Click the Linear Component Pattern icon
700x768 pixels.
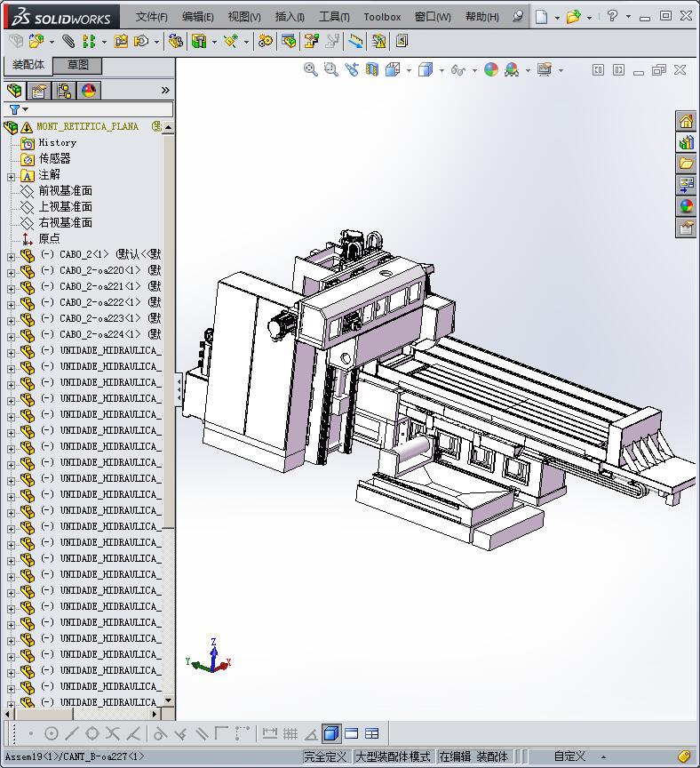pyautogui.click(x=89, y=41)
